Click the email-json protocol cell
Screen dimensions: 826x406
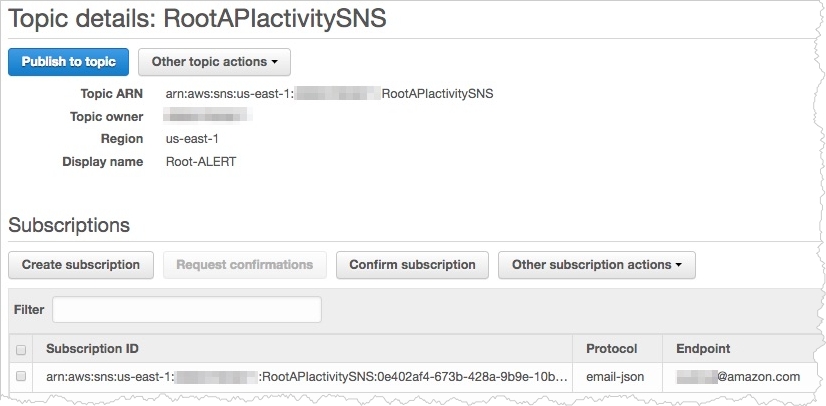617,377
